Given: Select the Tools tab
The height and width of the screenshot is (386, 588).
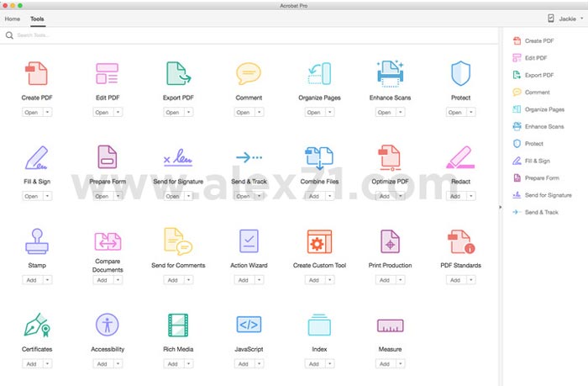Looking at the screenshot, I should tap(37, 19).
